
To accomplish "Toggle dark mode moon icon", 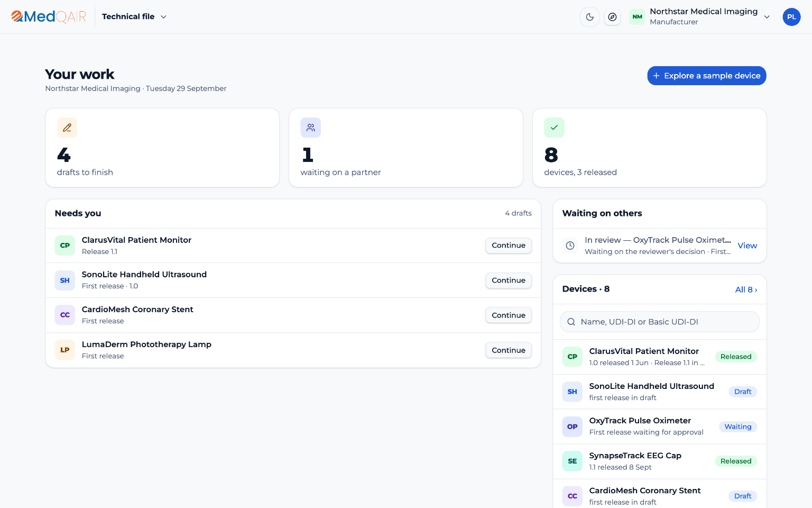I will tap(590, 17).
